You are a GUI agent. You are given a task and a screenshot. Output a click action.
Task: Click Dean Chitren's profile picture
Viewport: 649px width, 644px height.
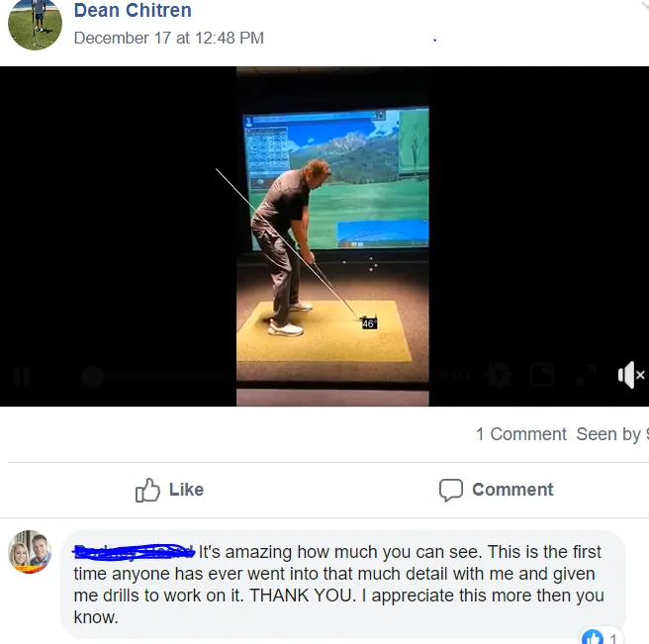pos(36,23)
